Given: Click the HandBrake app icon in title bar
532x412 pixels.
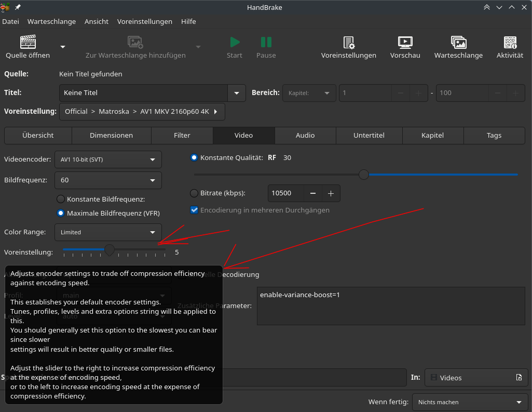Looking at the screenshot, I should click(x=5, y=7).
